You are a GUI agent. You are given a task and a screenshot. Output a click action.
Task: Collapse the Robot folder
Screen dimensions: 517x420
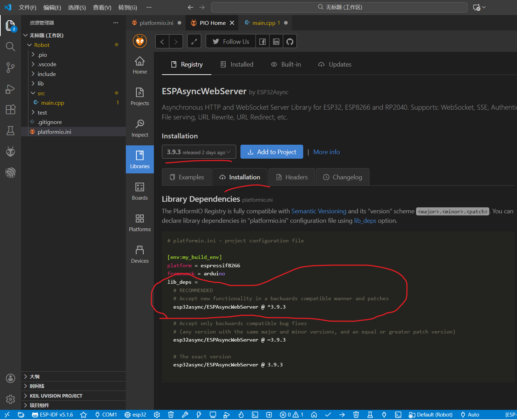[x=29, y=45]
